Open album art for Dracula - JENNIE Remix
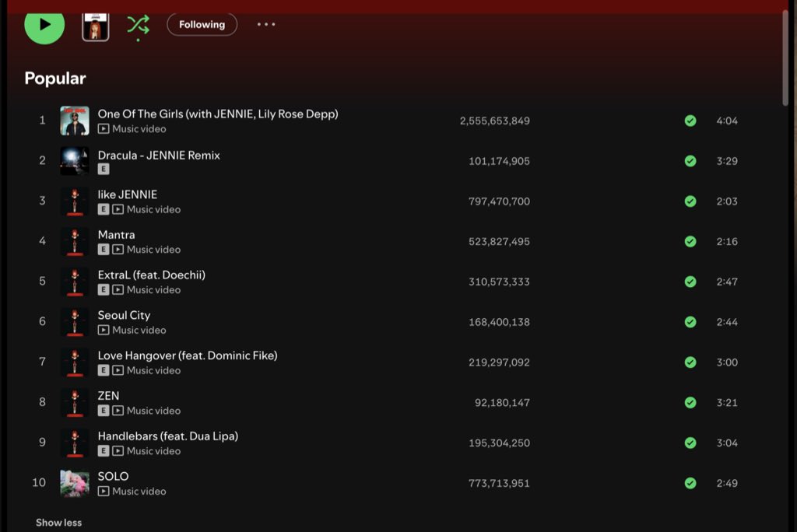Image resolution: width=797 pixels, height=532 pixels. click(x=75, y=161)
